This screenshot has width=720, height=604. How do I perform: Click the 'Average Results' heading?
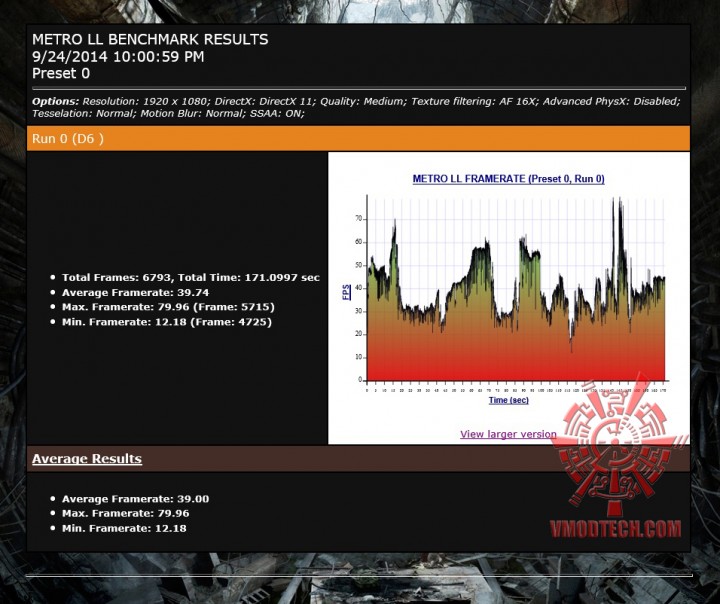tap(87, 458)
